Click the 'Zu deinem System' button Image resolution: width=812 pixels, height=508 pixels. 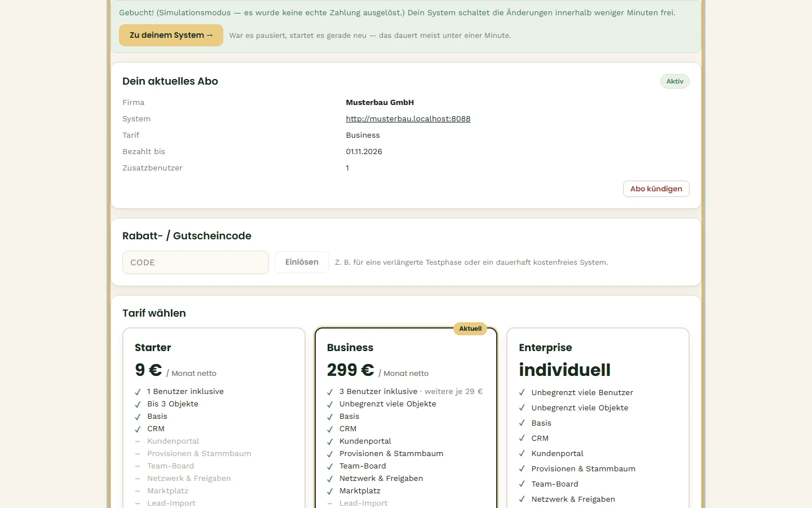point(171,35)
